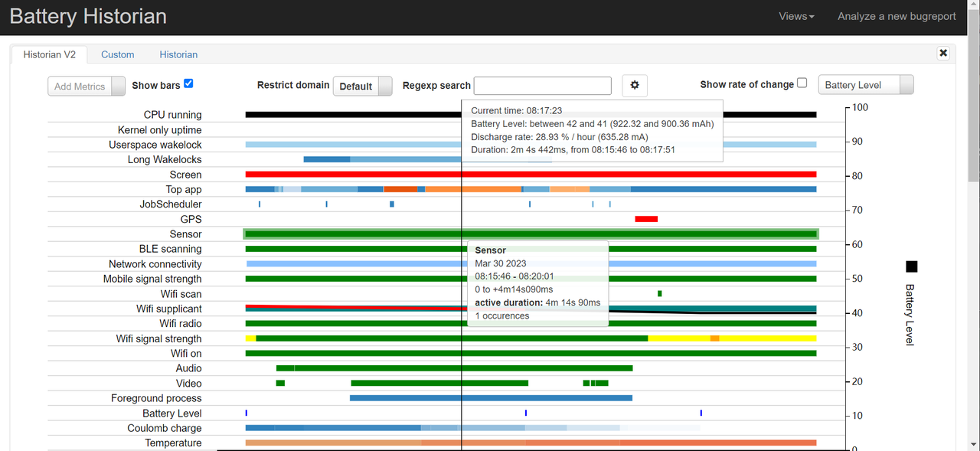
Task: Click the Wifi on label
Action: tap(185, 354)
